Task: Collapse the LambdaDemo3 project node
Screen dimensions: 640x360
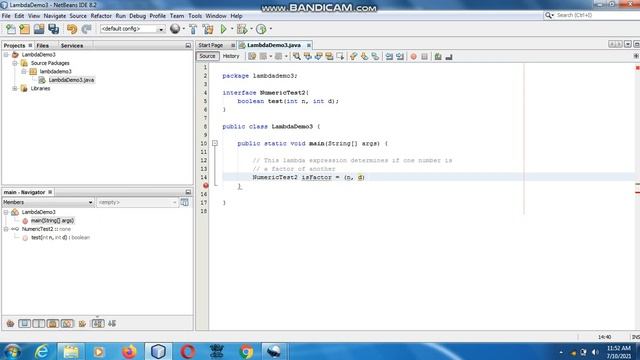Action: click(x=6, y=55)
